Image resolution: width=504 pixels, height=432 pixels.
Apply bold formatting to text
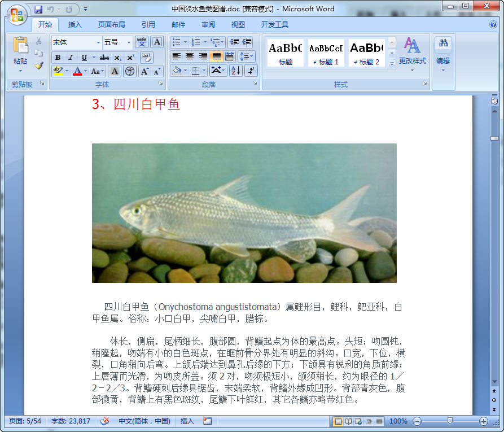click(x=58, y=56)
